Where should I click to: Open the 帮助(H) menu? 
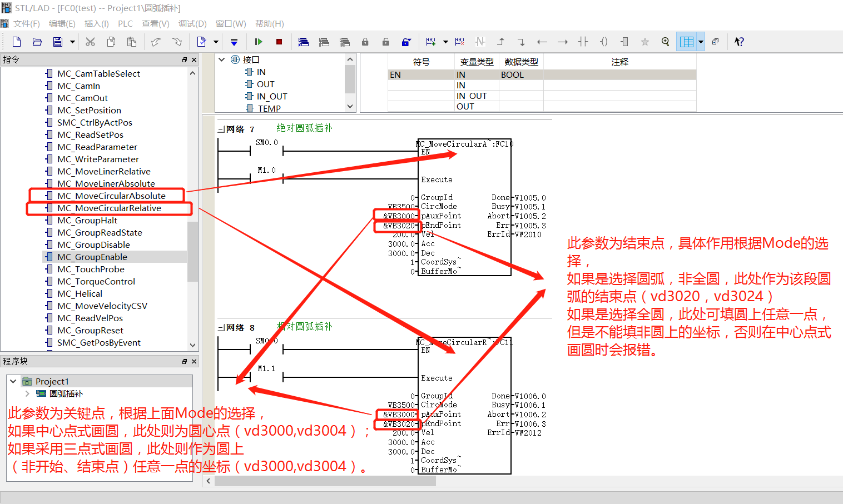pos(270,24)
